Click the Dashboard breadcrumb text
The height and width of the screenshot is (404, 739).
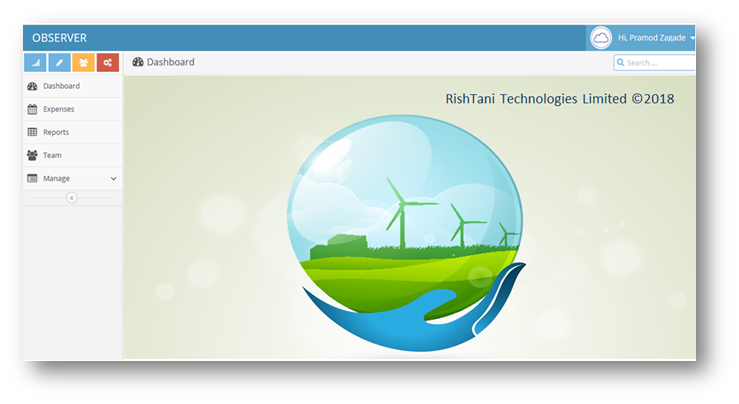pos(170,62)
